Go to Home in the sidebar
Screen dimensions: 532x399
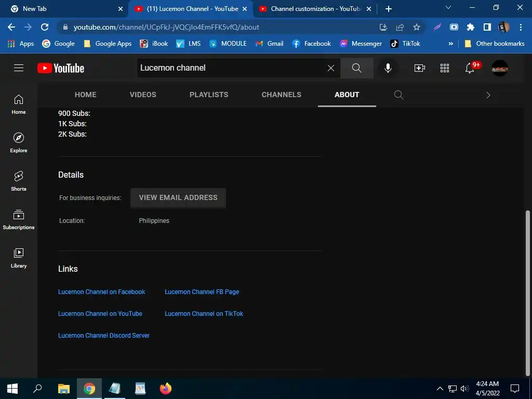click(19, 104)
